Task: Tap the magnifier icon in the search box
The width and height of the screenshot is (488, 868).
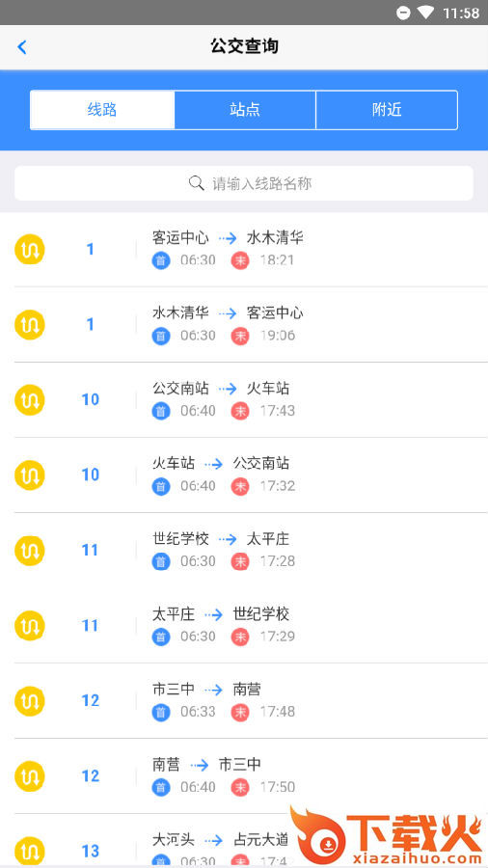Action: pyautogui.click(x=197, y=183)
